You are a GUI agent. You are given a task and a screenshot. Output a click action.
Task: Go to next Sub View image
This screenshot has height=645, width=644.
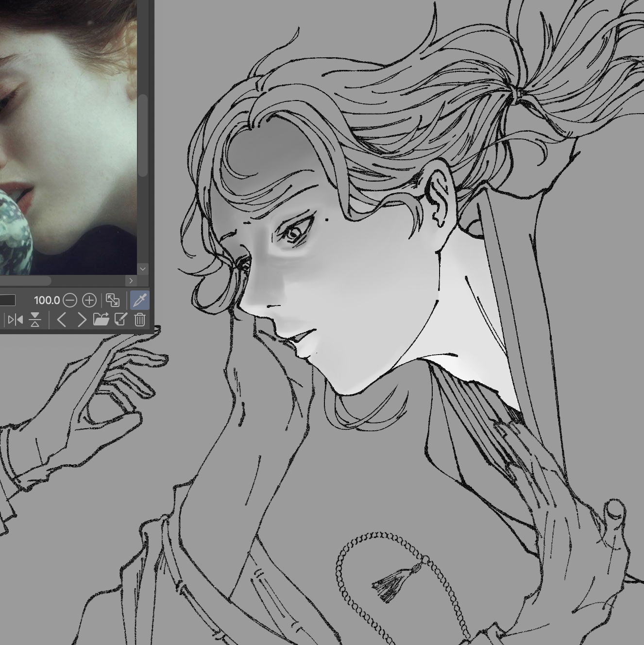82,320
